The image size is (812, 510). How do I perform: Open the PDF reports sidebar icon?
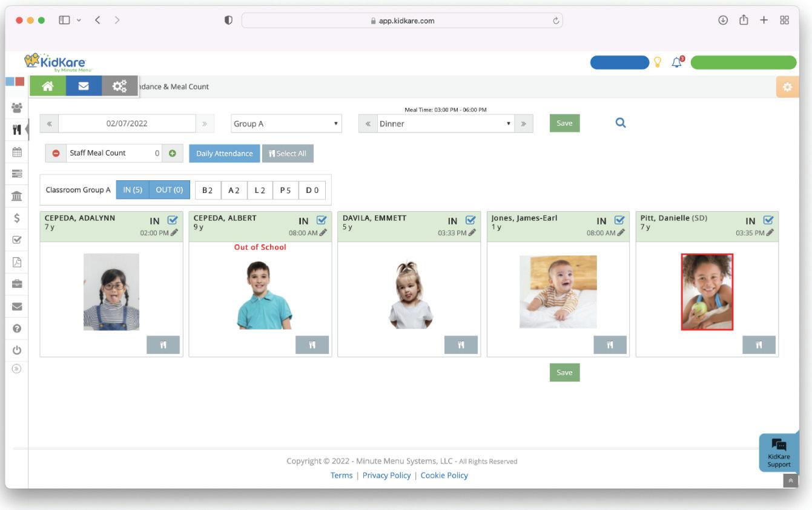17,261
